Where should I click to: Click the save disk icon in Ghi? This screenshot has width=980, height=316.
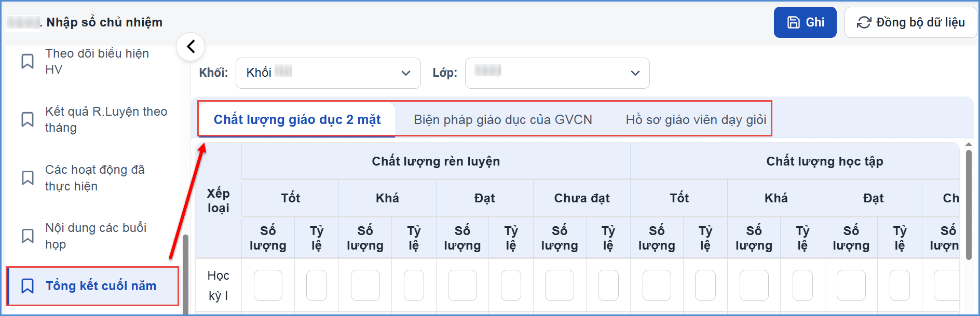pyautogui.click(x=794, y=22)
